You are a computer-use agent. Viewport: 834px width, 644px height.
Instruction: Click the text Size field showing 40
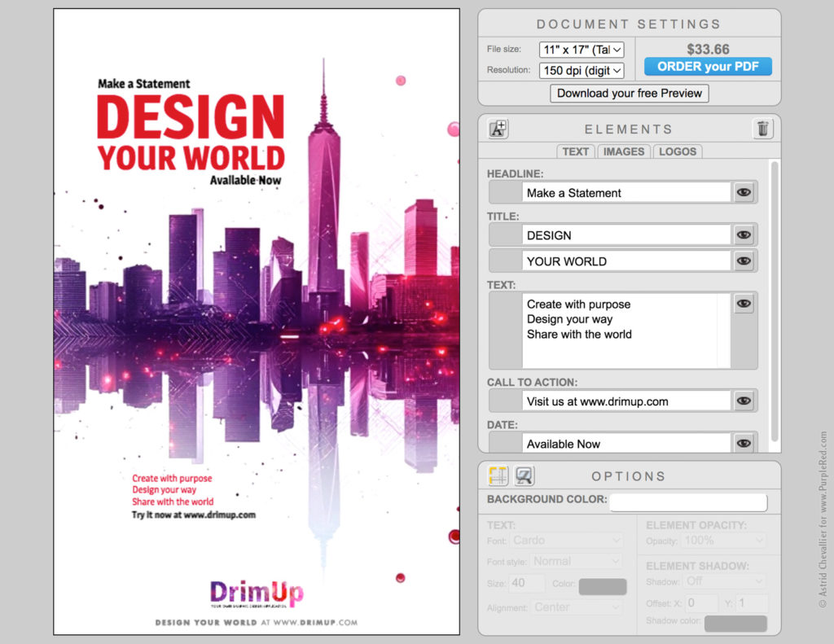click(x=527, y=583)
